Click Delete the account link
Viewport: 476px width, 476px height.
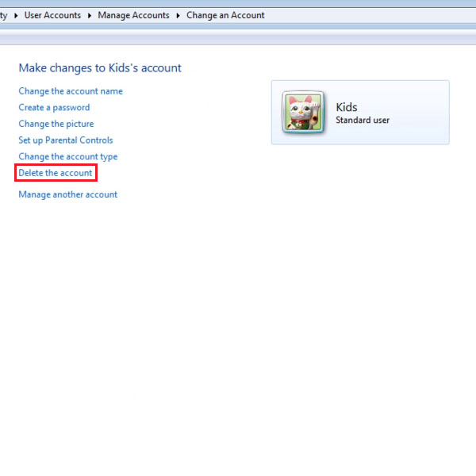pyautogui.click(x=56, y=173)
